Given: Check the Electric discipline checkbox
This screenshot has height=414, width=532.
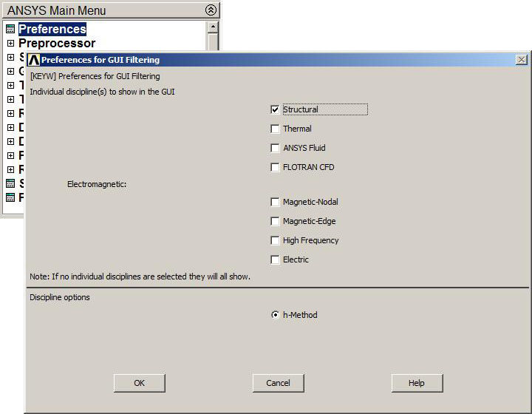Looking at the screenshot, I should (x=276, y=259).
